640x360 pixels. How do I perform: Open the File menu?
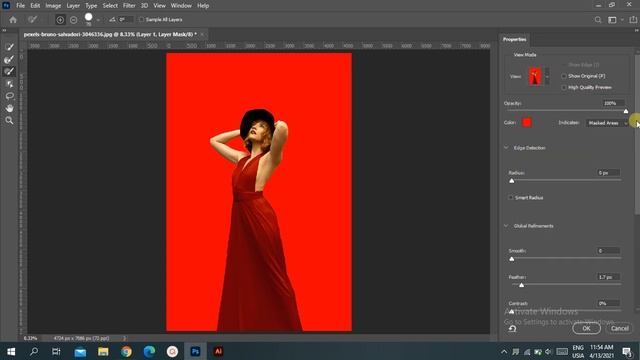(20, 6)
